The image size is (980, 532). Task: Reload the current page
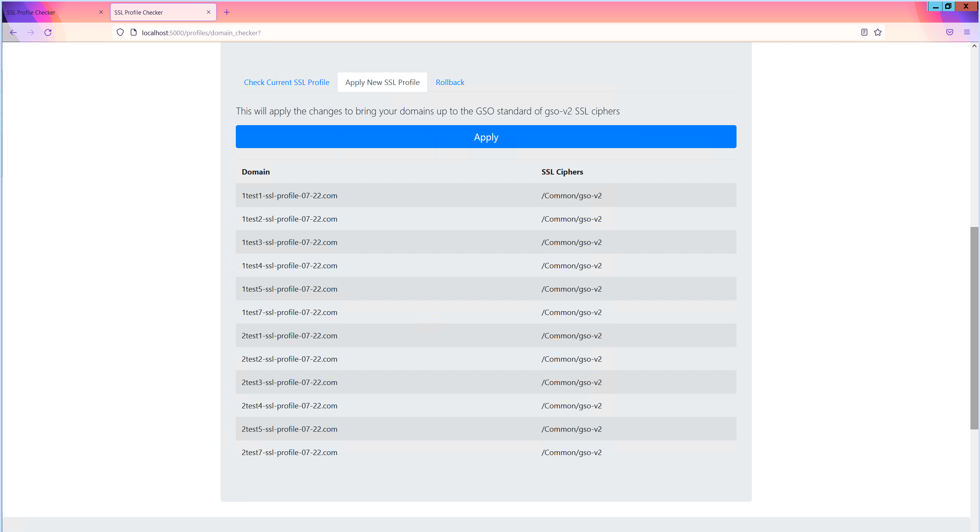[48, 33]
